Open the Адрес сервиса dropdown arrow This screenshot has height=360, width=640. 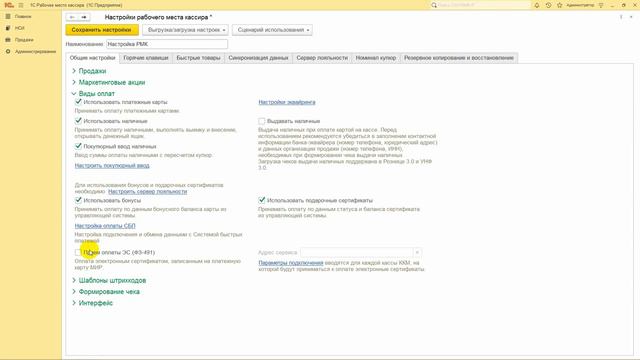[x=417, y=253]
